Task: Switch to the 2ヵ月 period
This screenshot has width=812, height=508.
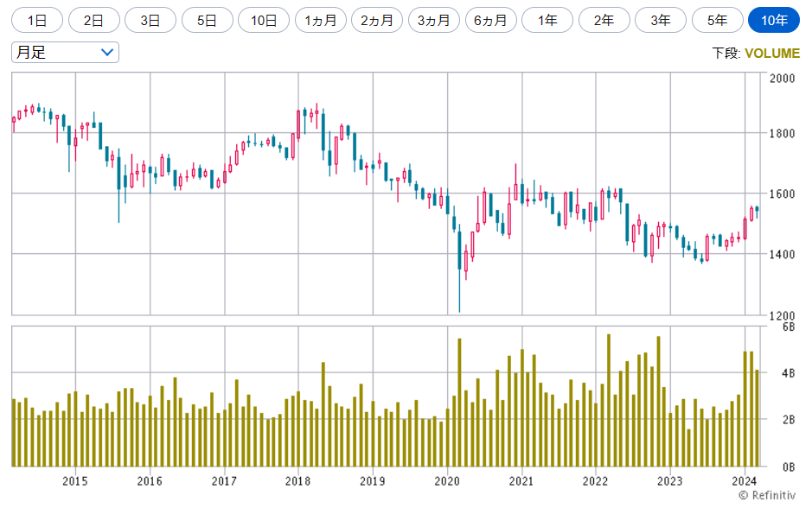Action: click(x=377, y=20)
